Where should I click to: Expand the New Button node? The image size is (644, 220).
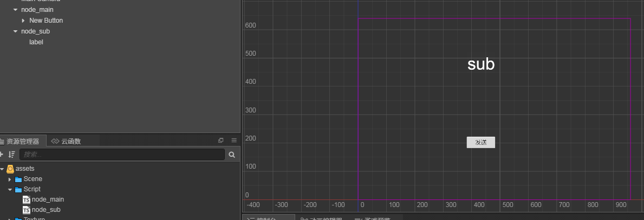23,21
